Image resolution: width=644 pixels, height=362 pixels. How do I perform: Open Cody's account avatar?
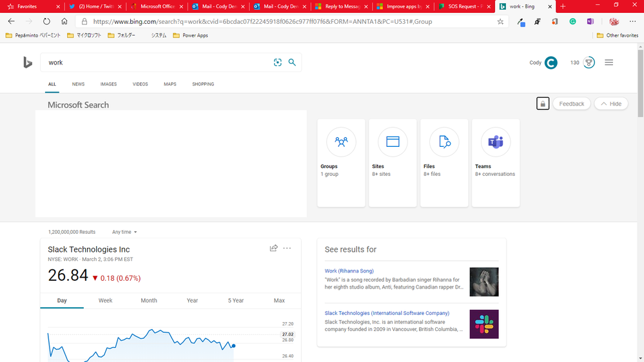[x=551, y=62]
